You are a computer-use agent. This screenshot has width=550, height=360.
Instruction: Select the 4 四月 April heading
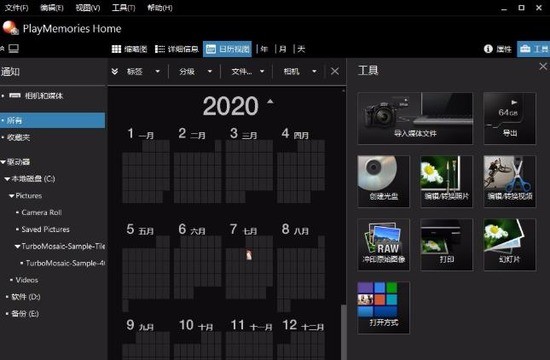coord(295,134)
